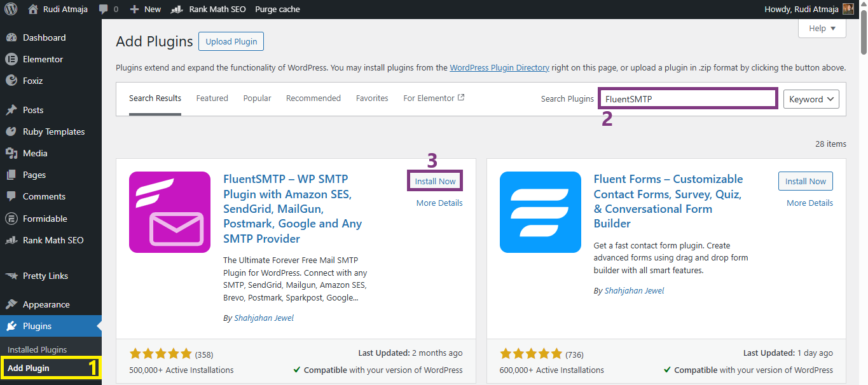Open the comments bubble icon in admin bar

104,10
